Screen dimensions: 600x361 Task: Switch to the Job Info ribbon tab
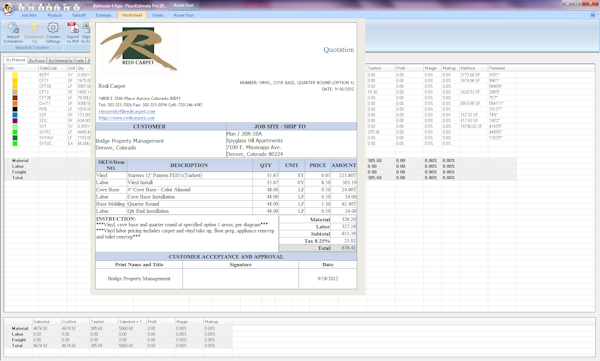coord(29,15)
